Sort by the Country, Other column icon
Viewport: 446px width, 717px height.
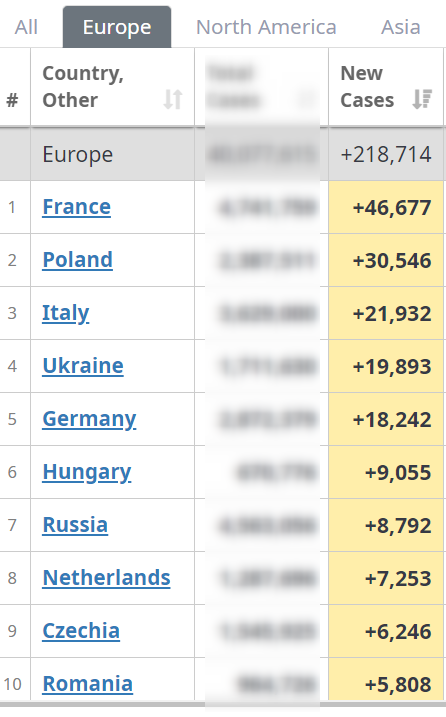(173, 99)
